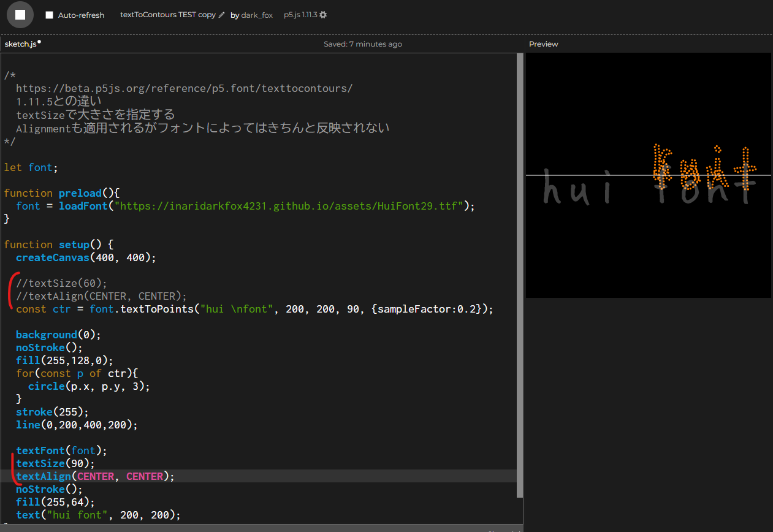Open the dark_fox author profile link
The width and height of the screenshot is (773, 532).
click(257, 15)
